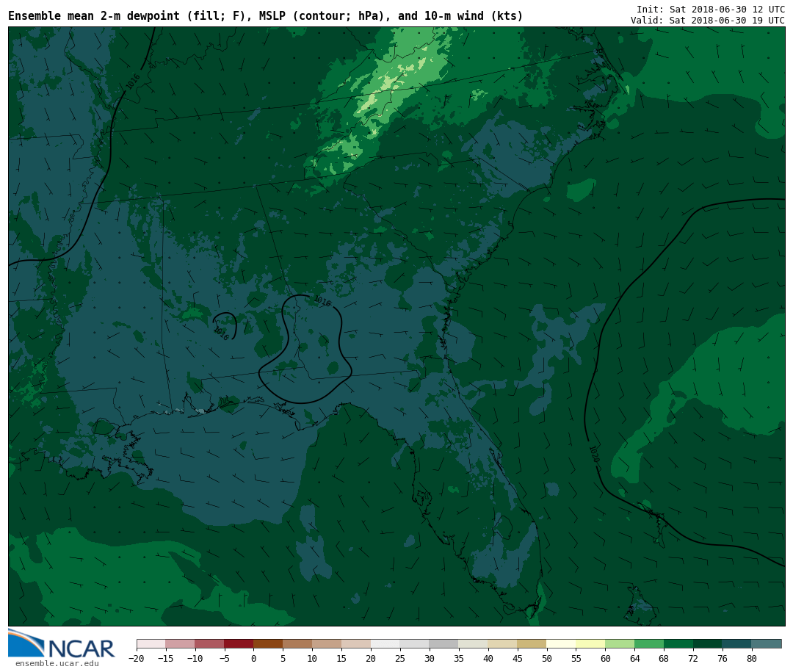Image resolution: width=793 pixels, height=672 pixels.
Task: Click the map title about ensemble mean dewpoint
Action: click(265, 16)
